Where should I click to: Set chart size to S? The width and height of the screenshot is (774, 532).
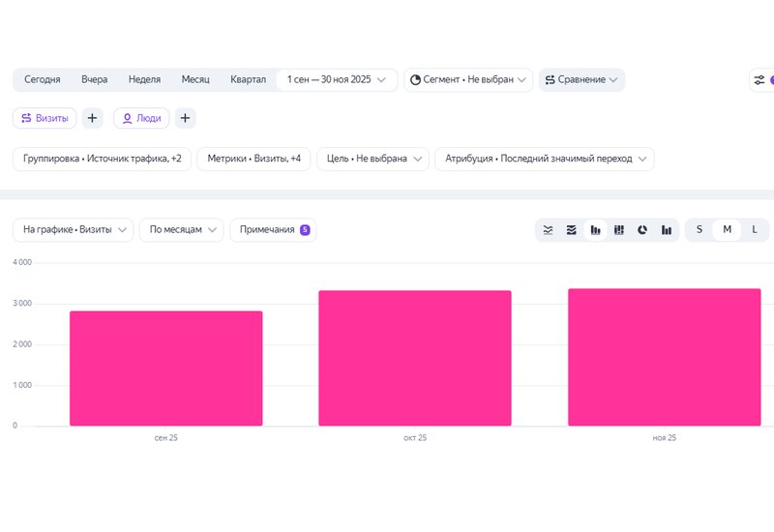tap(699, 229)
